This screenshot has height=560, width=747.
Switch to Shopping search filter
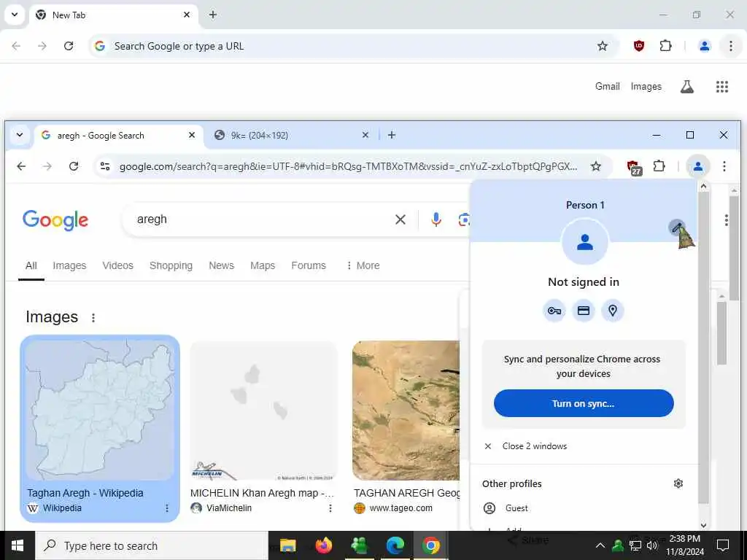(171, 265)
